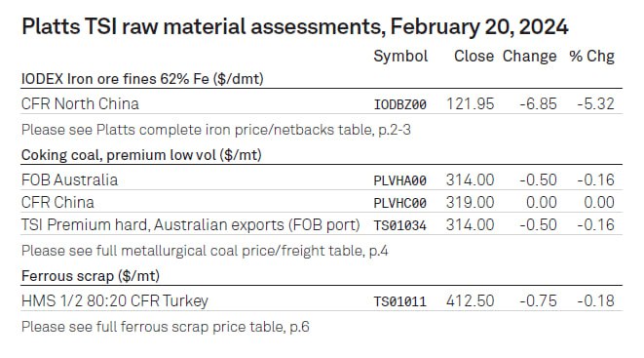Click the Coking coal premium low vol heading
The width and height of the screenshot is (644, 358).
click(x=141, y=155)
